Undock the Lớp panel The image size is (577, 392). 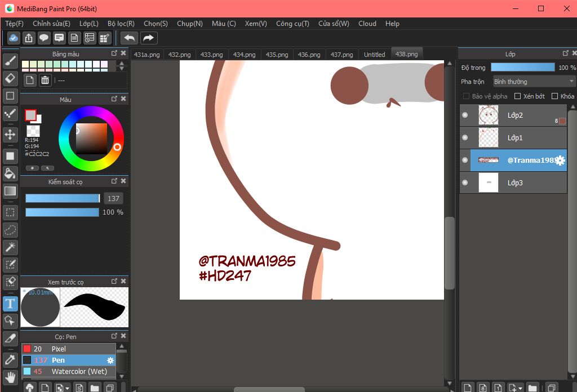[x=566, y=54]
